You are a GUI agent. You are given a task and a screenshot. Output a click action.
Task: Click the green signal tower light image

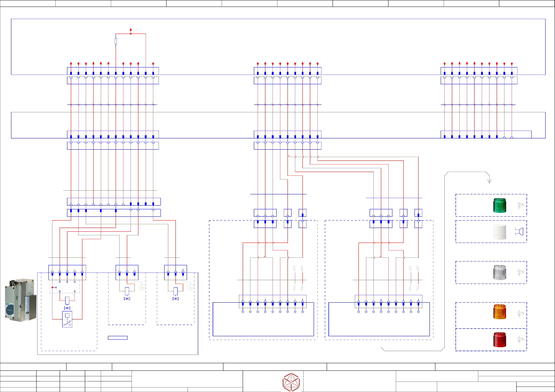499,205
